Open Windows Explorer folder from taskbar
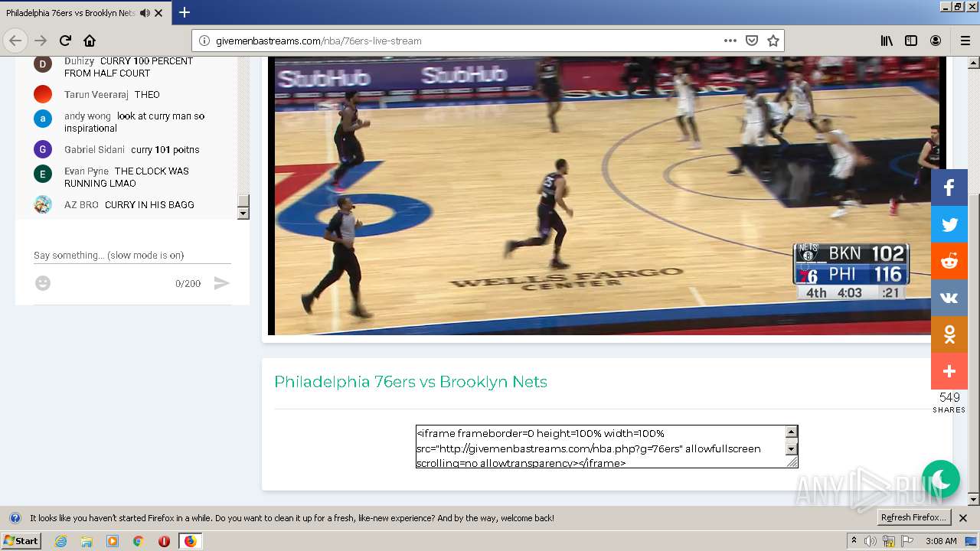This screenshot has height=551, width=980. pyautogui.click(x=87, y=541)
